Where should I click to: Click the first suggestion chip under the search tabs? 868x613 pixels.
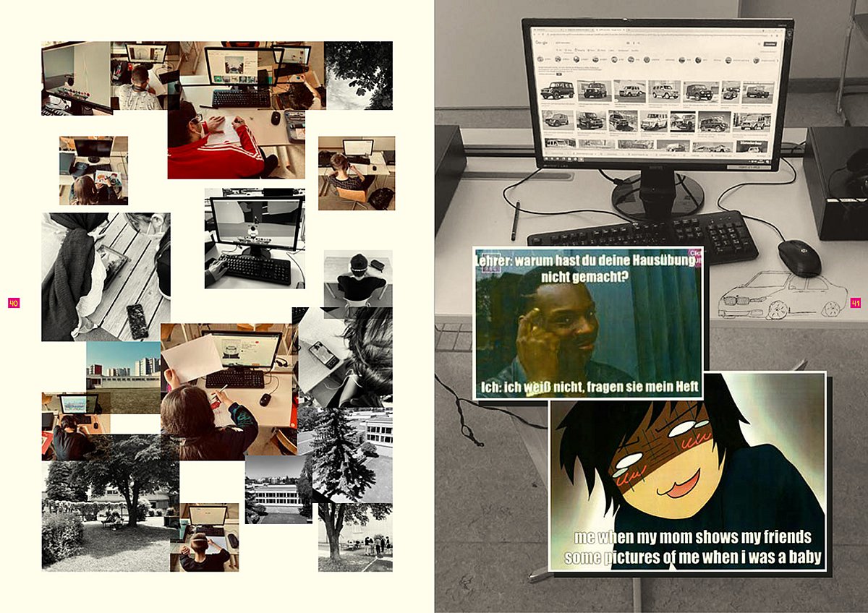pyautogui.click(x=545, y=61)
